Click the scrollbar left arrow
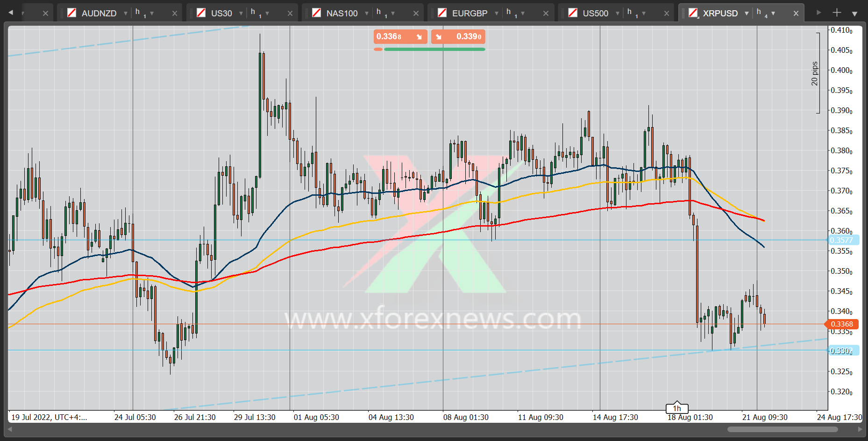 (11, 429)
